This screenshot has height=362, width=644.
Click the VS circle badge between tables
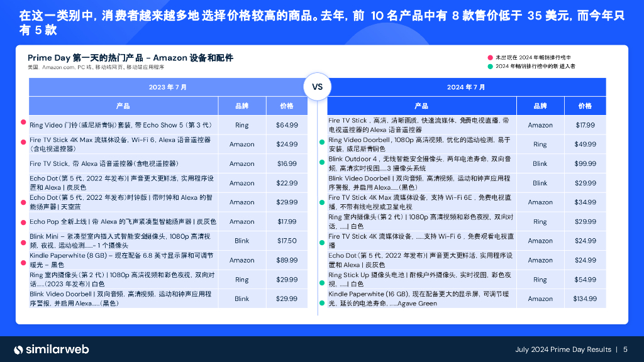(317, 87)
